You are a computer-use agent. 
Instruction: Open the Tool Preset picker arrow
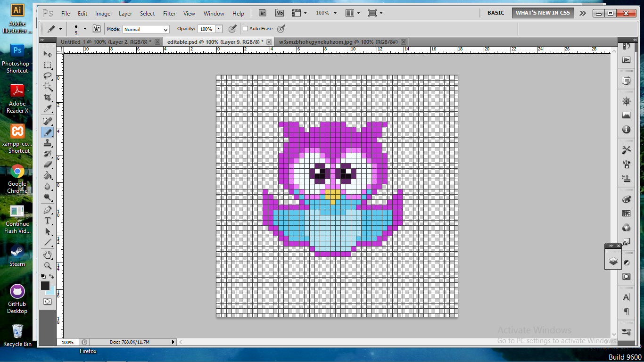click(x=60, y=29)
